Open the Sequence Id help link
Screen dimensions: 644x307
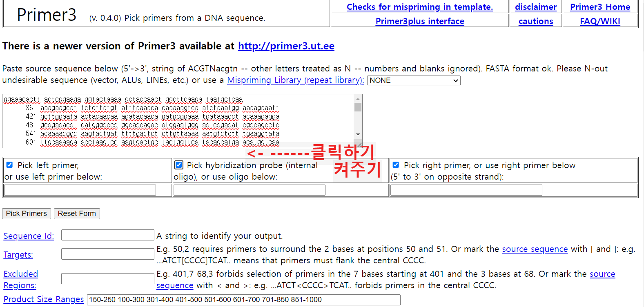click(x=29, y=236)
